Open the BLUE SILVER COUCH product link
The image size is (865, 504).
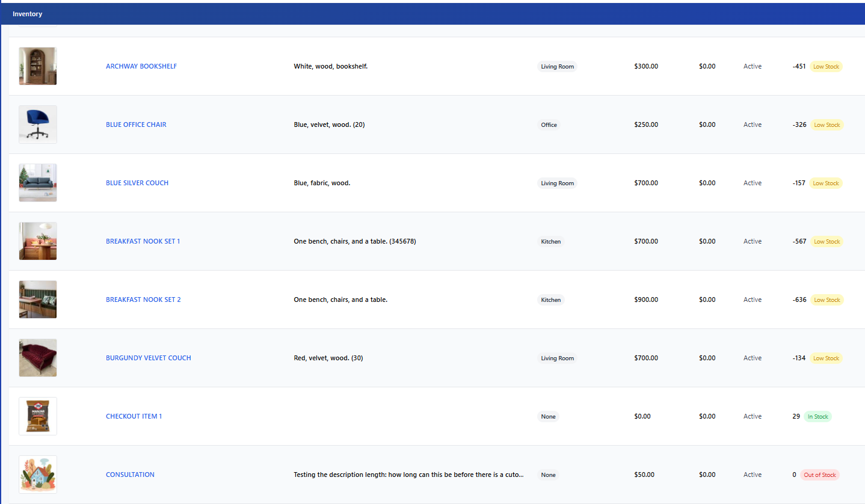coord(137,183)
